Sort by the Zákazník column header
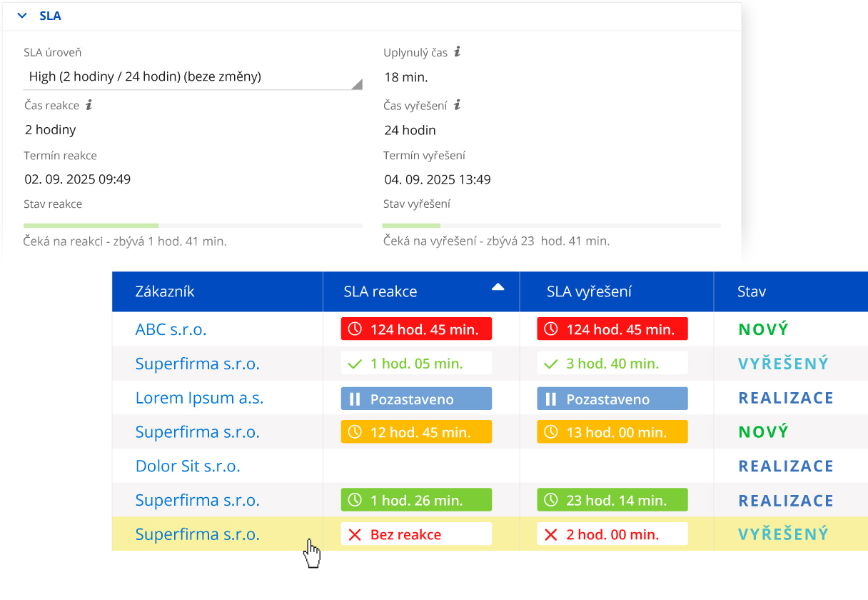This screenshot has height=600, width=868. coord(165,291)
